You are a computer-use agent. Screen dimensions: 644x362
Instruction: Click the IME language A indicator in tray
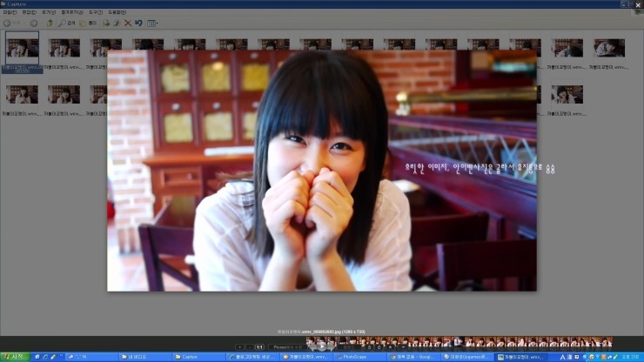point(562,357)
